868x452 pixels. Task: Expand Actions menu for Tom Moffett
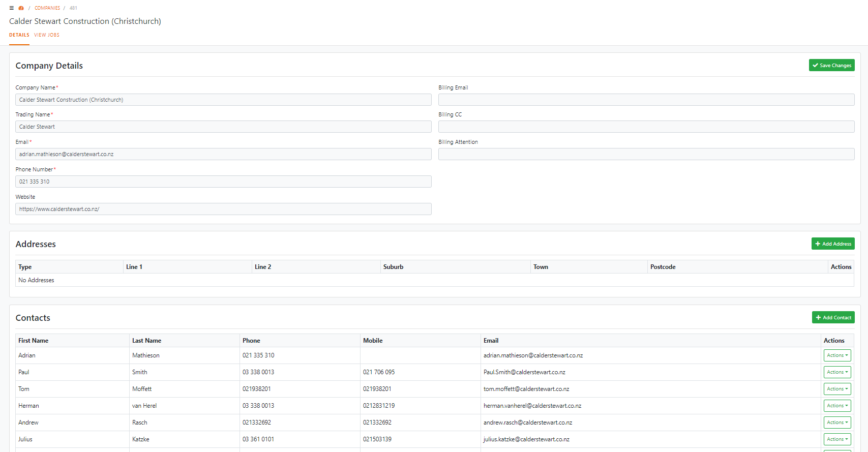point(837,389)
